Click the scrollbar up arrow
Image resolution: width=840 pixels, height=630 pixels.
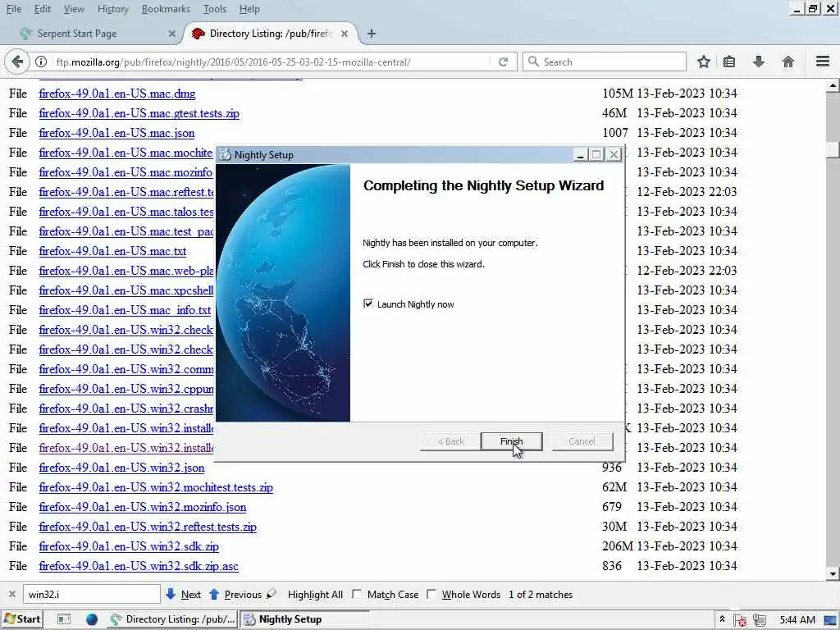(833, 85)
